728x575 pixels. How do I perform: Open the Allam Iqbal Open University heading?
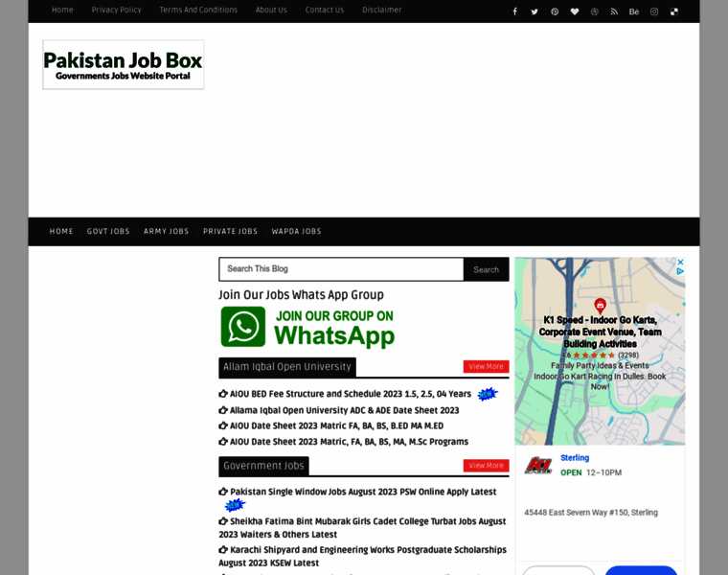click(287, 367)
